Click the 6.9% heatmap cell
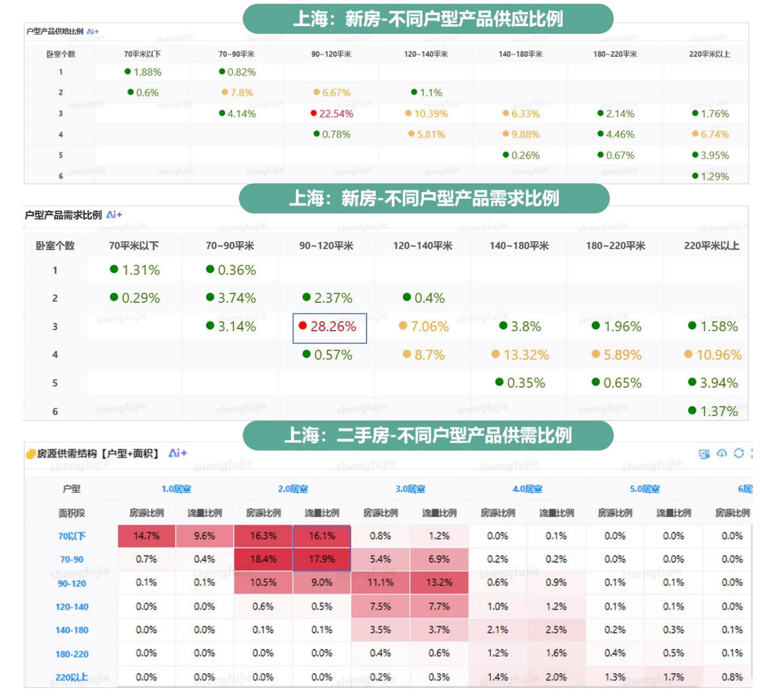This screenshot has height=700, width=764. click(x=439, y=559)
